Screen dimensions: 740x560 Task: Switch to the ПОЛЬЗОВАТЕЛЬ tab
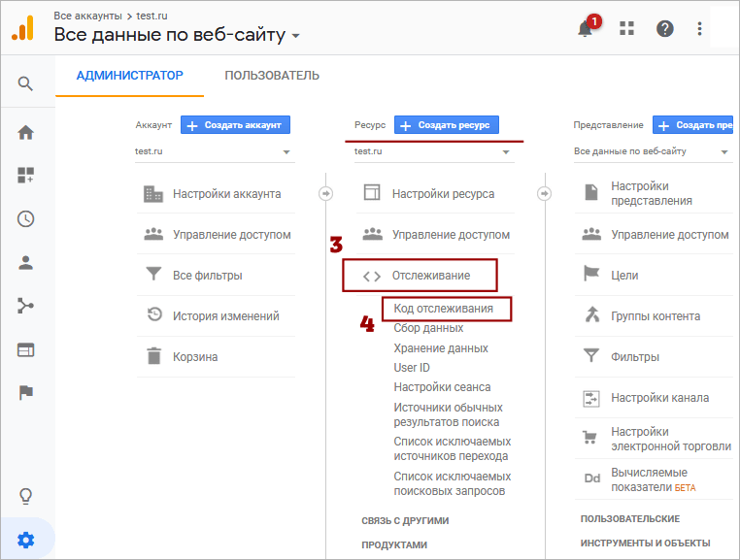272,76
